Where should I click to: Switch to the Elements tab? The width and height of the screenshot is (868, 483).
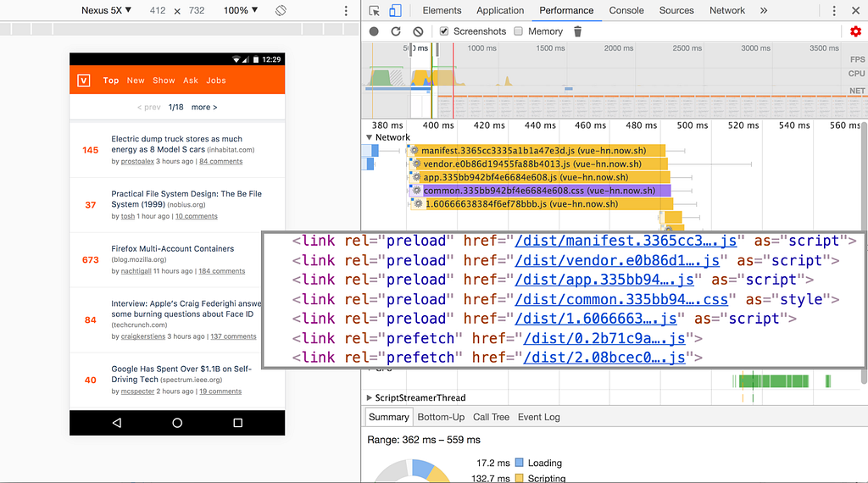coord(442,10)
